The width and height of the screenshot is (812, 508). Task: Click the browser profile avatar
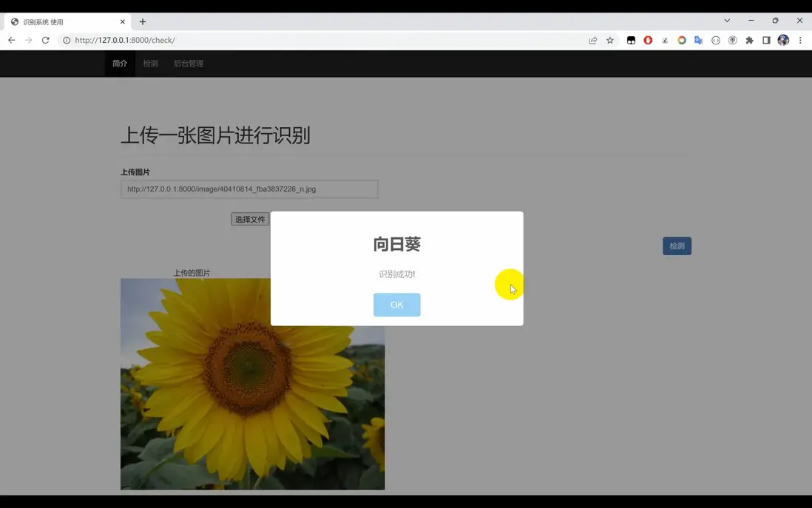[x=783, y=40]
